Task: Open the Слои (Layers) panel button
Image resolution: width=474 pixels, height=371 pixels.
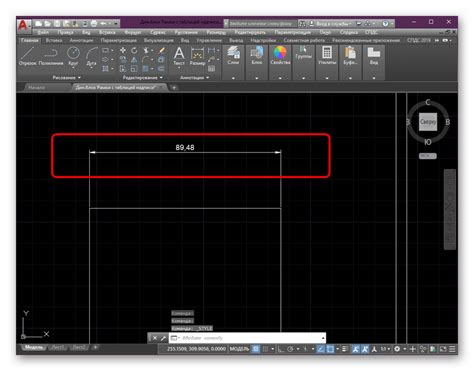Action: point(233,62)
